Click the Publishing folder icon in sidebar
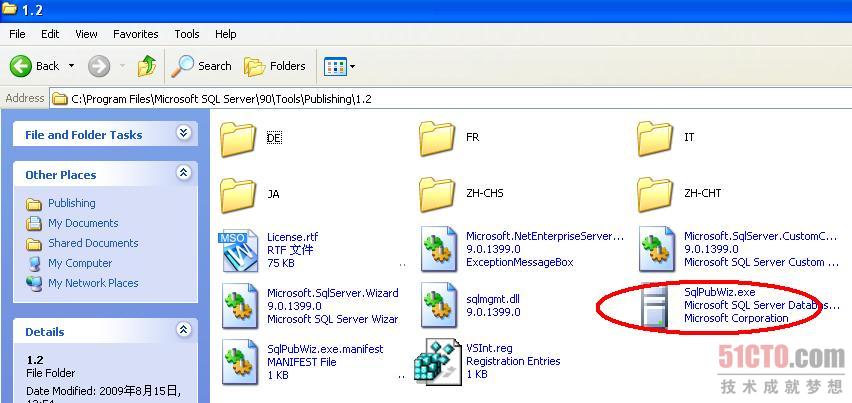 [x=34, y=204]
